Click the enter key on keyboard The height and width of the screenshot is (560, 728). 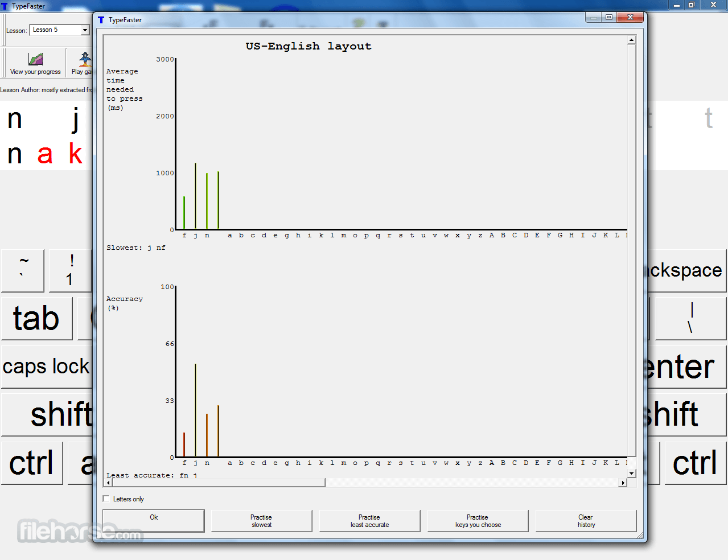pos(687,367)
